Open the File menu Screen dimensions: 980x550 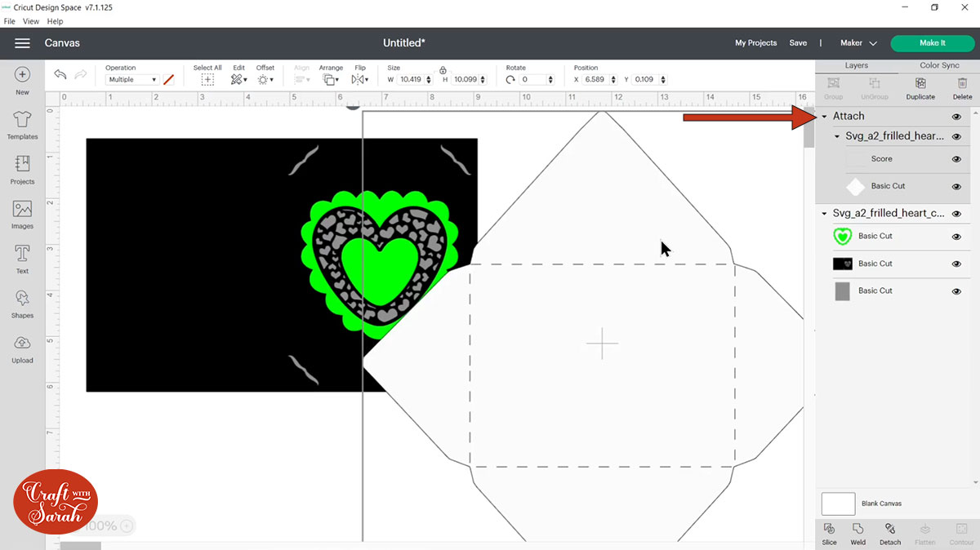(10, 21)
